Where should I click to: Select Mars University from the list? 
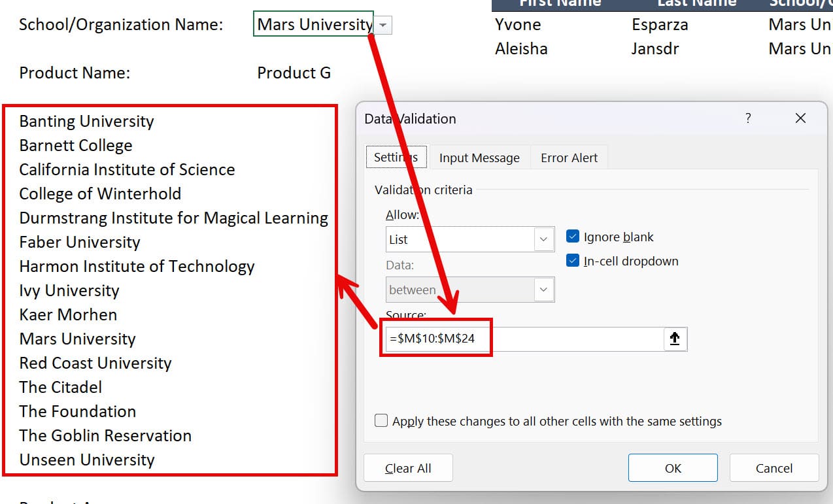point(76,339)
